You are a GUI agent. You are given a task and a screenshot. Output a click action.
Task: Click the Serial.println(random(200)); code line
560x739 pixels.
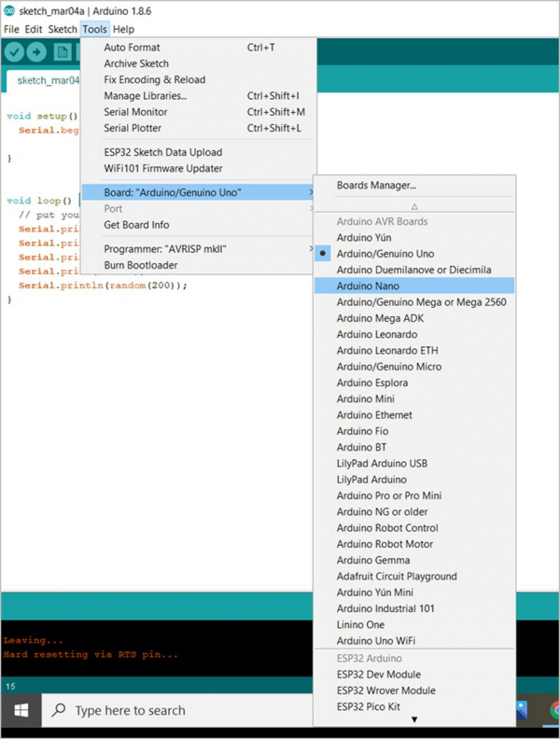[103, 286]
